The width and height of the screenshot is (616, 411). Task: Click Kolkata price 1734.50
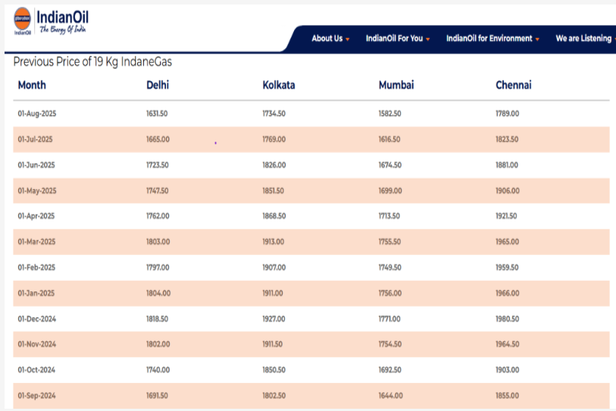tap(274, 114)
